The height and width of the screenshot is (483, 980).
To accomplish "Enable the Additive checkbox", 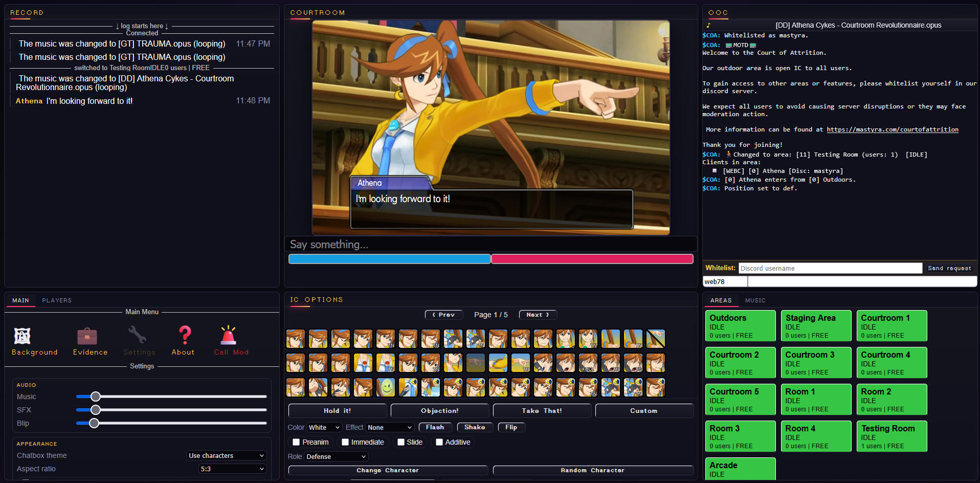I will click(x=439, y=442).
